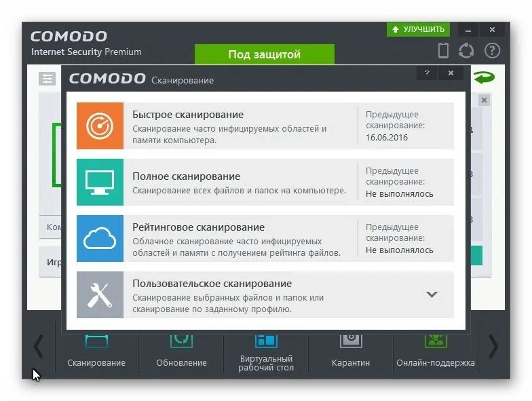
Task: Click the circular refresh arrows icon in header
Action: click(x=466, y=51)
